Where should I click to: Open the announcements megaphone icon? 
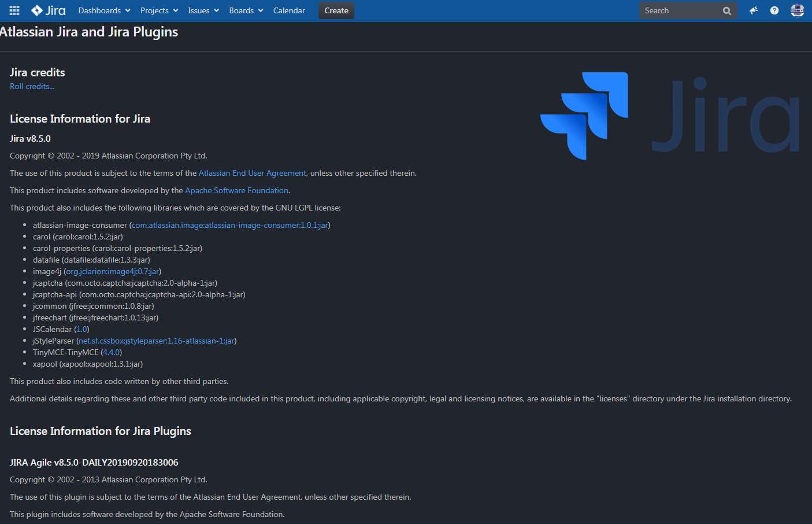[753, 10]
